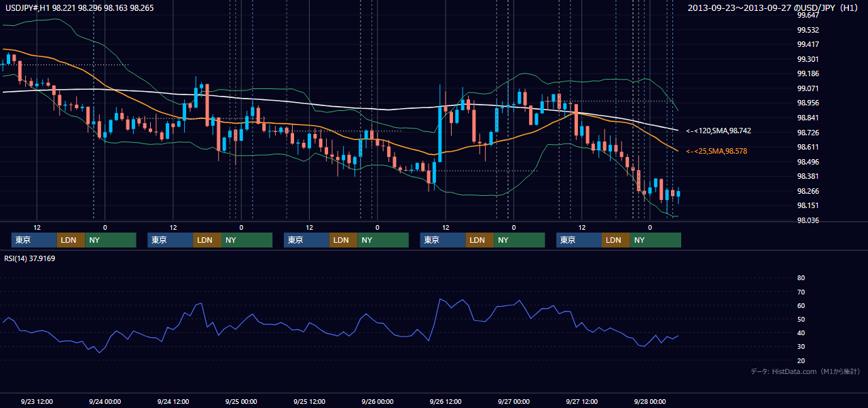Select the 99.417 price axis value
868x408 pixels.
click(x=808, y=44)
